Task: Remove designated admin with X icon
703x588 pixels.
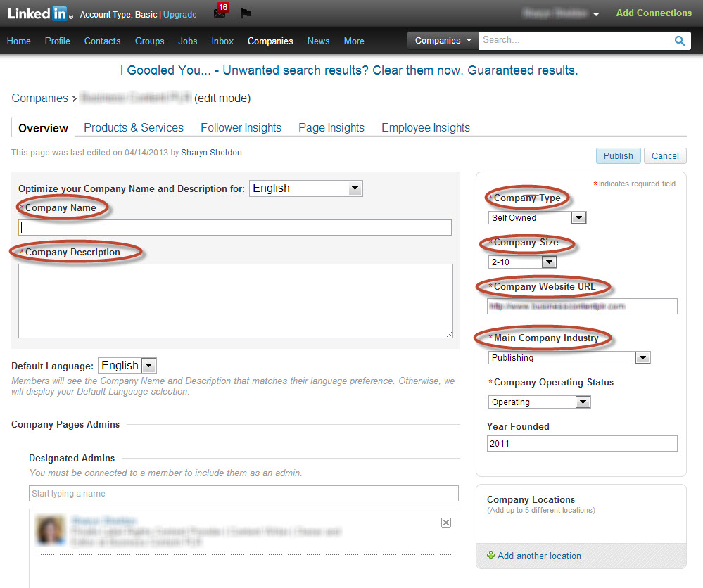Action: [445, 522]
